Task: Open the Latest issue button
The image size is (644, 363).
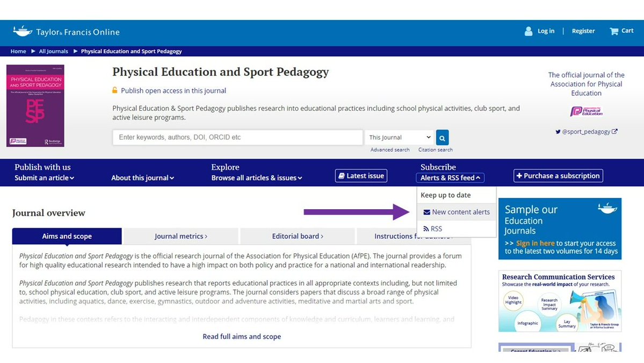Action: 361,176
